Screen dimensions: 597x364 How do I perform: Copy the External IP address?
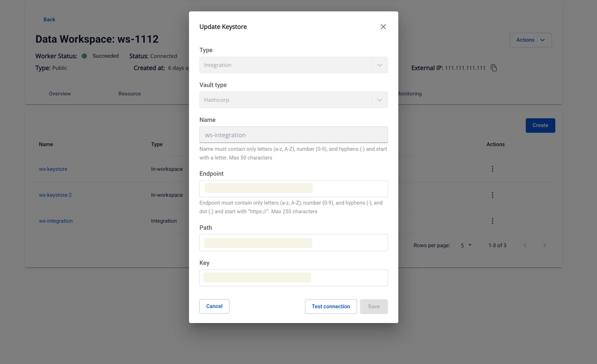tap(494, 68)
